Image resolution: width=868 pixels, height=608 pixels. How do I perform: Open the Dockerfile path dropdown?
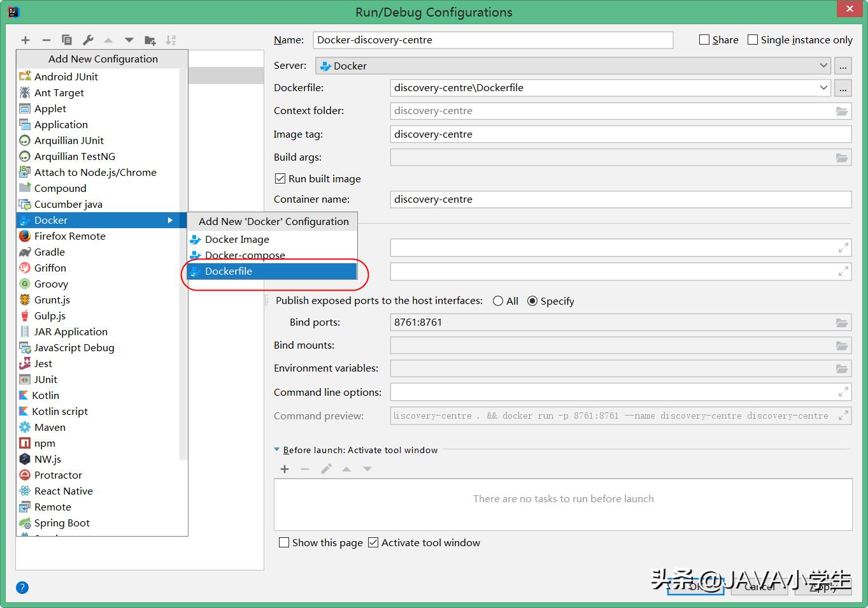(823, 88)
